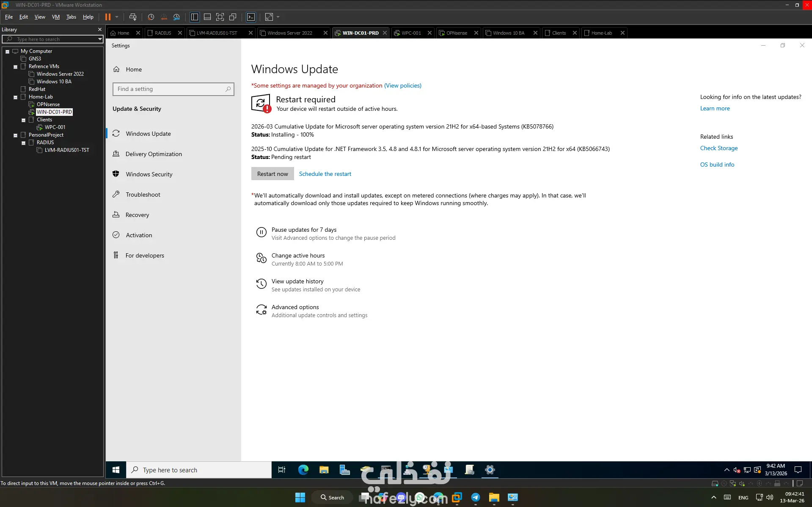The image size is (812, 507).
Task: Click the update history clock icon
Action: (x=261, y=284)
